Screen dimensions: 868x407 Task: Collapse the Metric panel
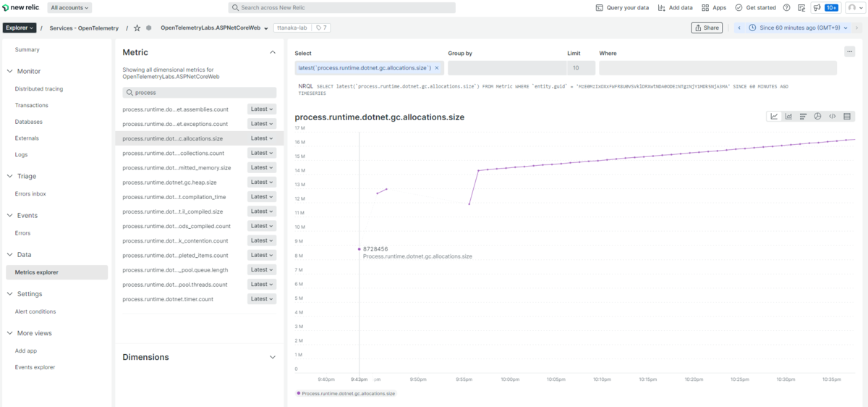[273, 52]
